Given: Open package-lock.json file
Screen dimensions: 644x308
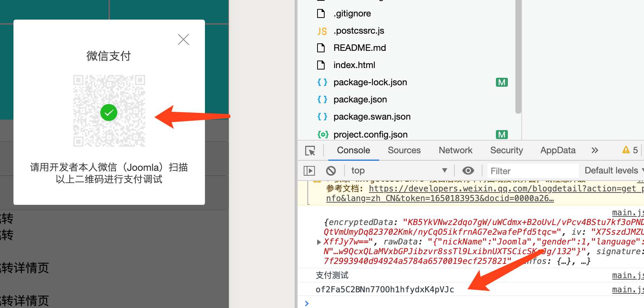Looking at the screenshot, I should pyautogui.click(x=370, y=82).
